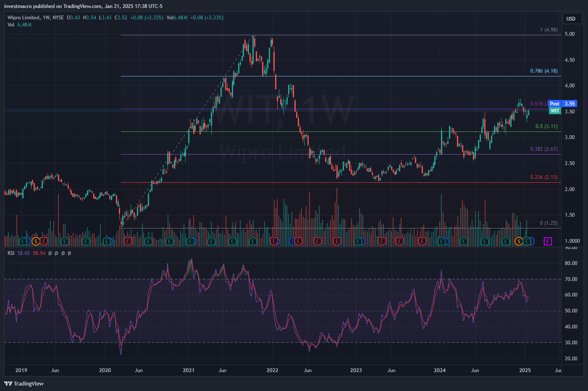Select the WIT price tag

pos(555,111)
